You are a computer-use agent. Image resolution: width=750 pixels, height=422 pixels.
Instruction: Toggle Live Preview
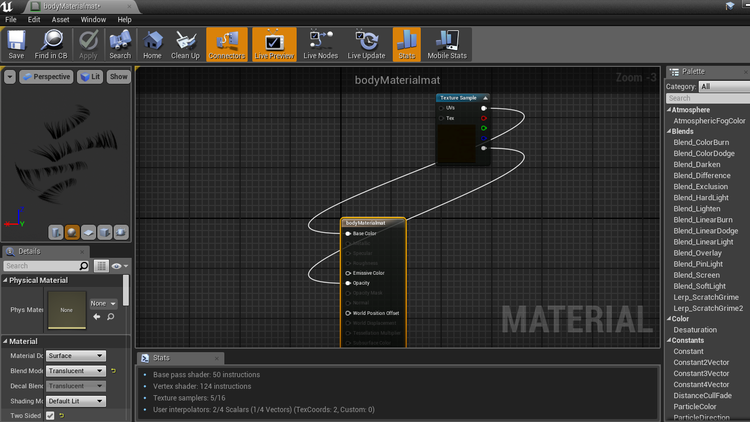click(274, 44)
